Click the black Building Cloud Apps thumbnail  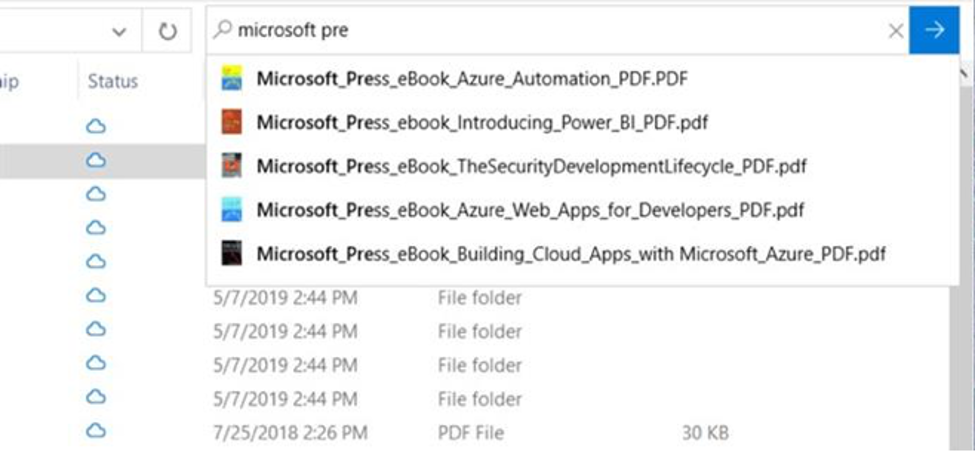click(x=231, y=254)
